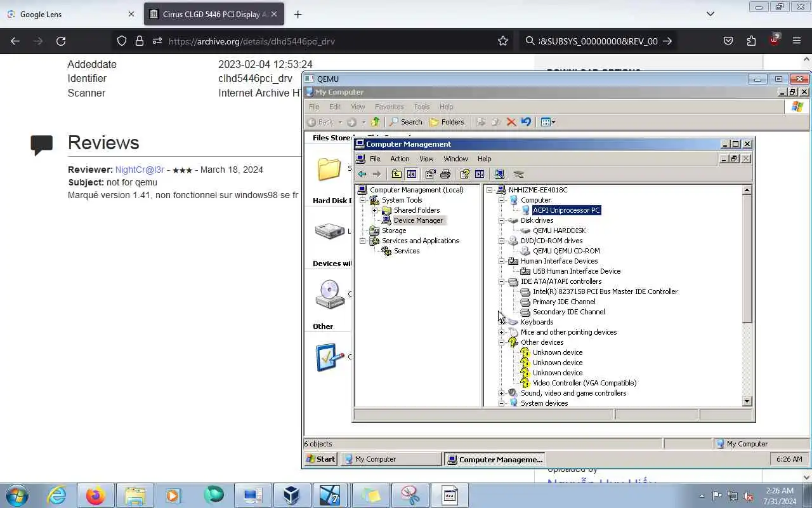Open Internet Explorer from Windows 7 taskbar
Image resolution: width=812 pixels, height=508 pixels.
click(x=56, y=495)
